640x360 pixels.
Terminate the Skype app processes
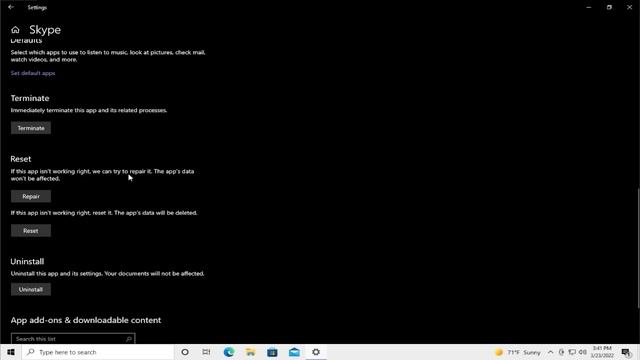point(31,128)
